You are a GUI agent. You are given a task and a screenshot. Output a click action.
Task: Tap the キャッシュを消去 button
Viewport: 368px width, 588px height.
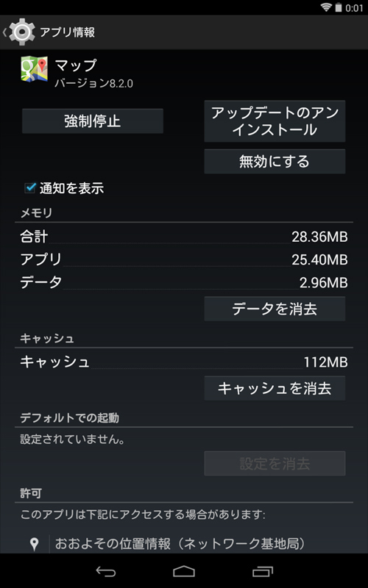coord(275,388)
